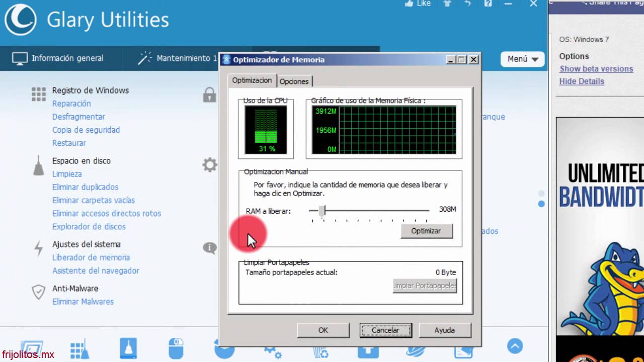Image resolution: width=644 pixels, height=362 pixels.
Task: Click the recycle bin icon in bottom toolbar
Action: coord(320,350)
